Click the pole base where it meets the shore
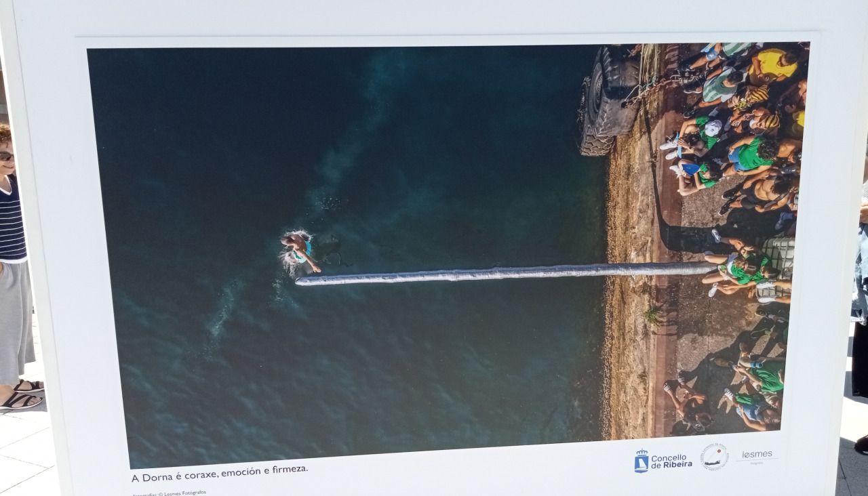868x496 pixels. (x=705, y=268)
